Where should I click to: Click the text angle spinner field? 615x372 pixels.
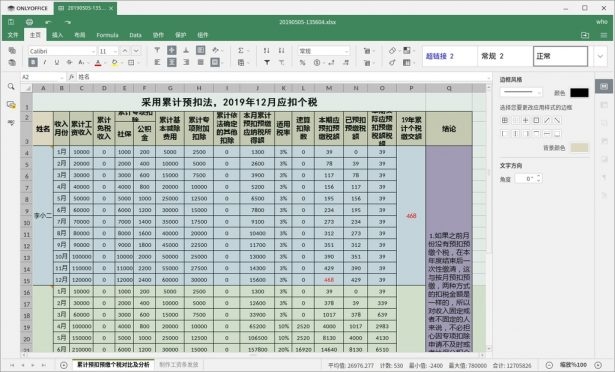click(x=528, y=179)
